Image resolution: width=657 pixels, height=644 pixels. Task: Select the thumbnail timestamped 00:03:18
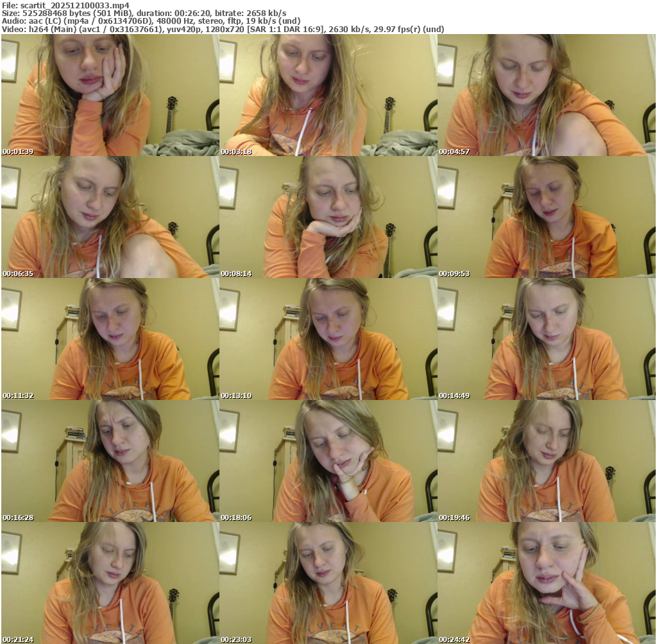328,95
